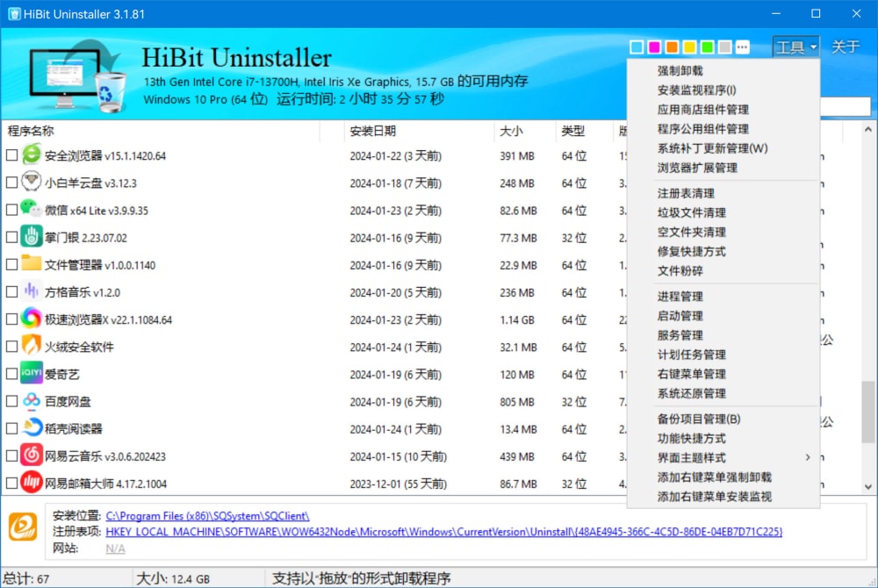The image size is (878, 588).
Task: Tick the checkbox for 方格音乐
Action: click(11, 291)
